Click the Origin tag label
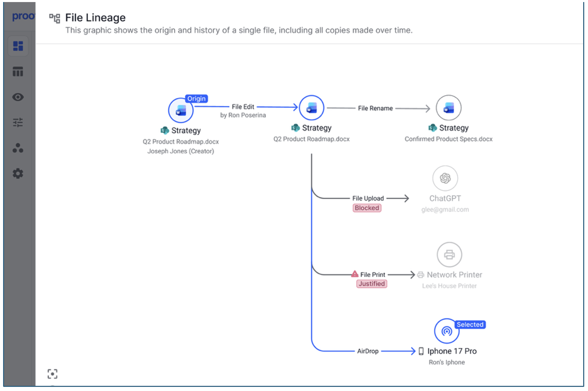588x391 pixels. pos(196,99)
